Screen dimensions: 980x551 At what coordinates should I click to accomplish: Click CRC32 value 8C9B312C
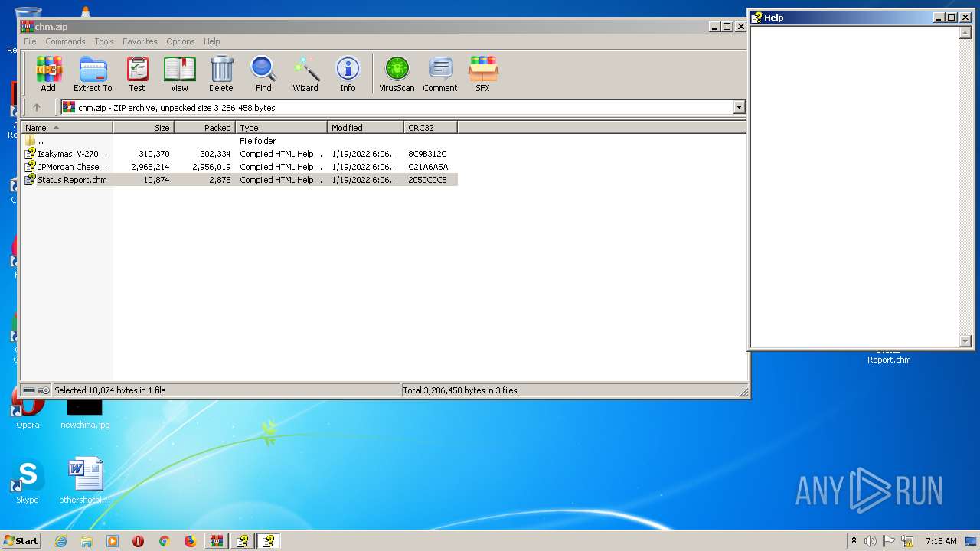click(427, 154)
